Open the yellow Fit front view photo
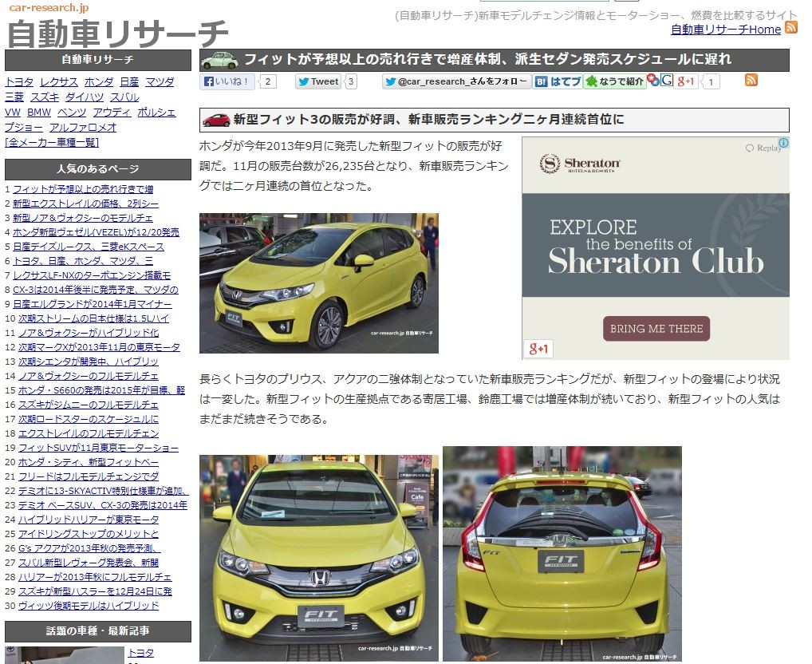The width and height of the screenshot is (812, 664). pos(318,558)
